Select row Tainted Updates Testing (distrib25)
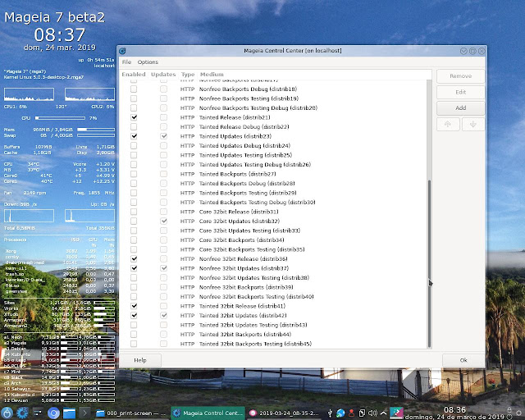 [273, 155]
